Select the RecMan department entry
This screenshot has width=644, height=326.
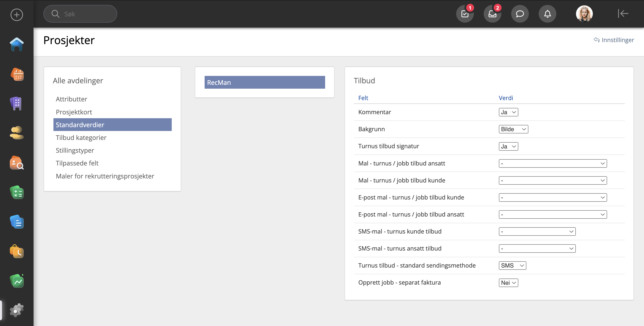coord(265,82)
